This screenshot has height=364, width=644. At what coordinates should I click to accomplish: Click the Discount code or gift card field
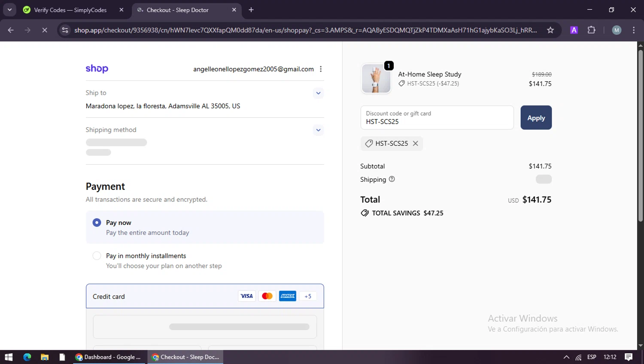437,117
